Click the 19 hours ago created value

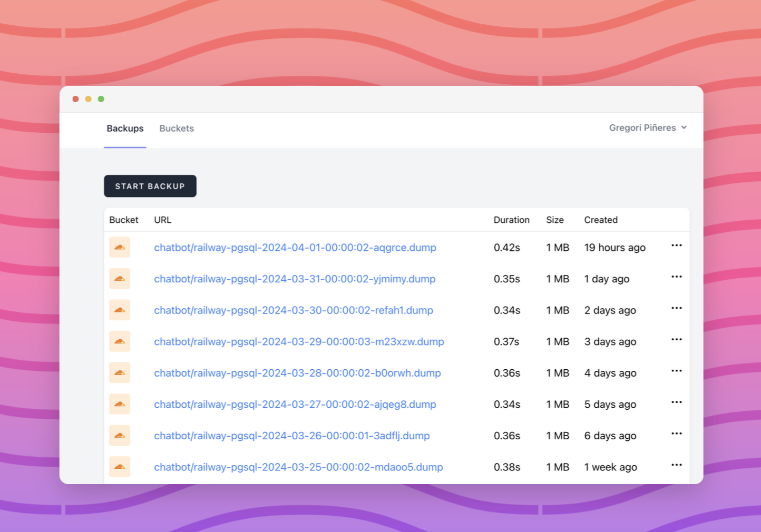click(614, 248)
